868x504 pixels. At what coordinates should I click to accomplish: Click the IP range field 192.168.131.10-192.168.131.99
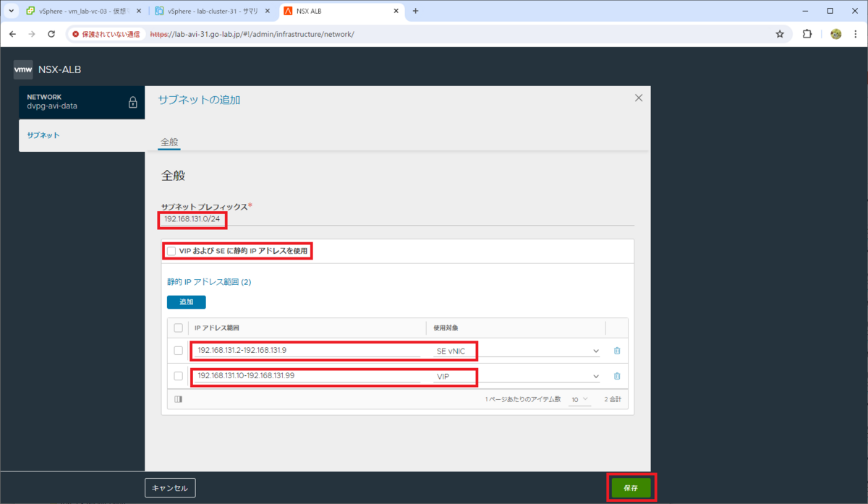[x=307, y=376]
